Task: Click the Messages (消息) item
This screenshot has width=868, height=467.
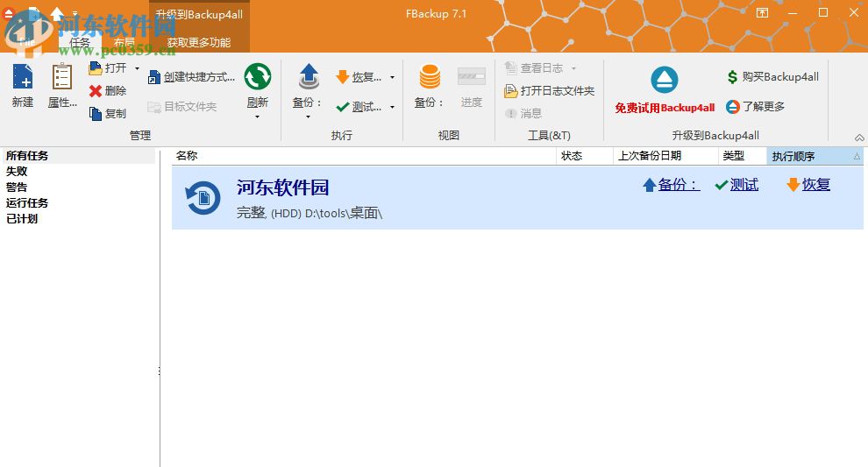Action: [523, 113]
